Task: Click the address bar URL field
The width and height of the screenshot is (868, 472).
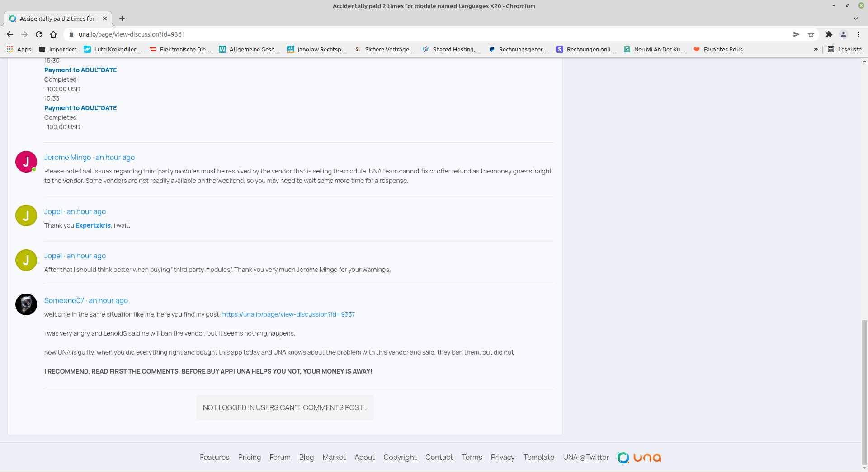Action: (407, 34)
